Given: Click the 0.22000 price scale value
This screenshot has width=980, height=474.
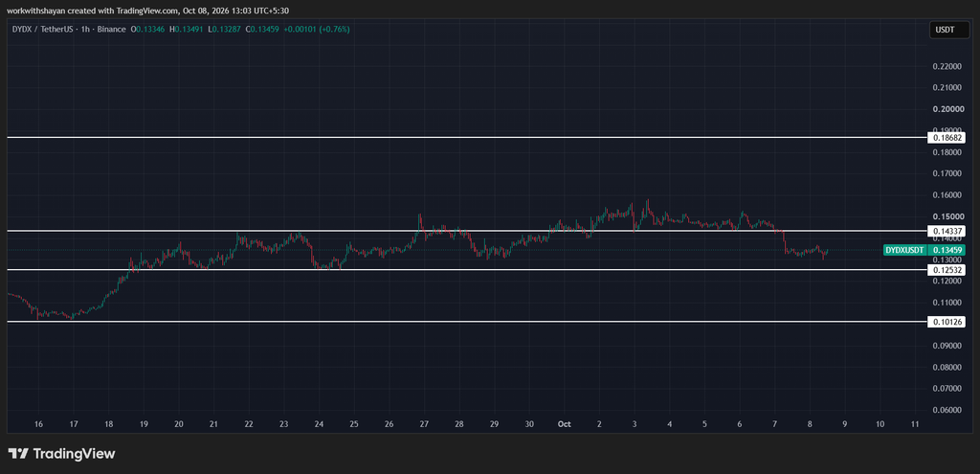Looking at the screenshot, I should (947, 66).
